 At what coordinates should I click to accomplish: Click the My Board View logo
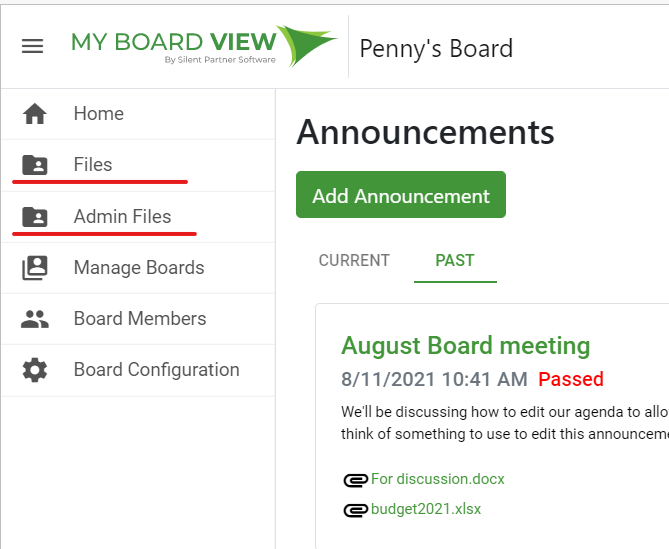[x=204, y=46]
